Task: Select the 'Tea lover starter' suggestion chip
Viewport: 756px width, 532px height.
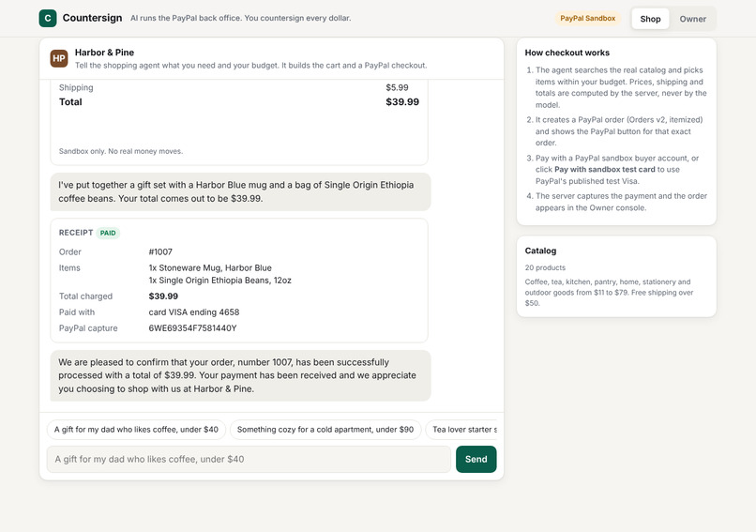Action: [461, 430]
